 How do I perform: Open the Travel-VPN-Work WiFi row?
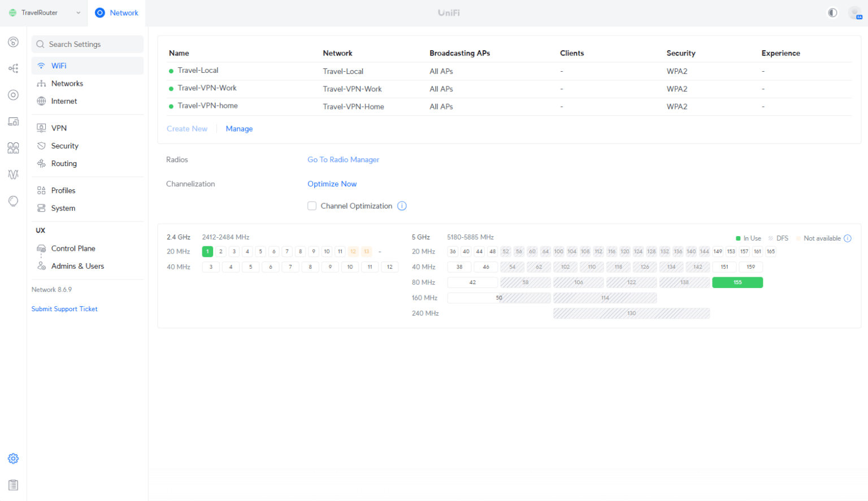tap(510, 89)
